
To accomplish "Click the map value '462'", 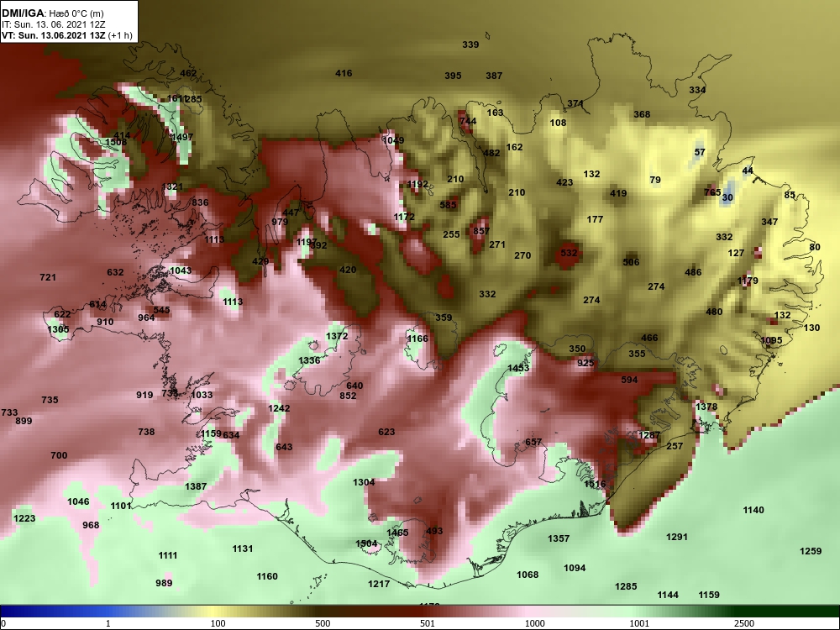I will tap(188, 73).
